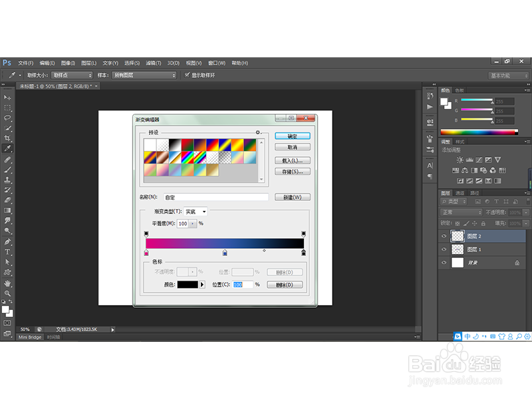Open the sample layers dropdown
The image size is (532, 399).
click(144, 75)
